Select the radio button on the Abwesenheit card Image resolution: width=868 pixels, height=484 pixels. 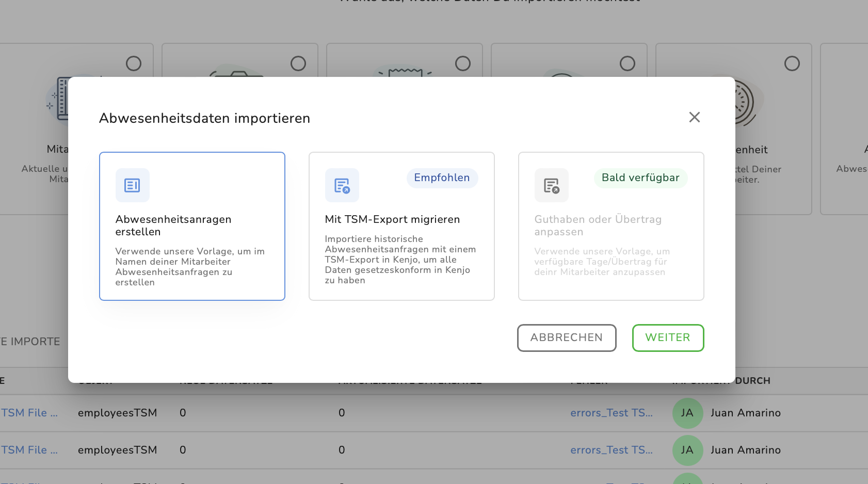point(792,63)
